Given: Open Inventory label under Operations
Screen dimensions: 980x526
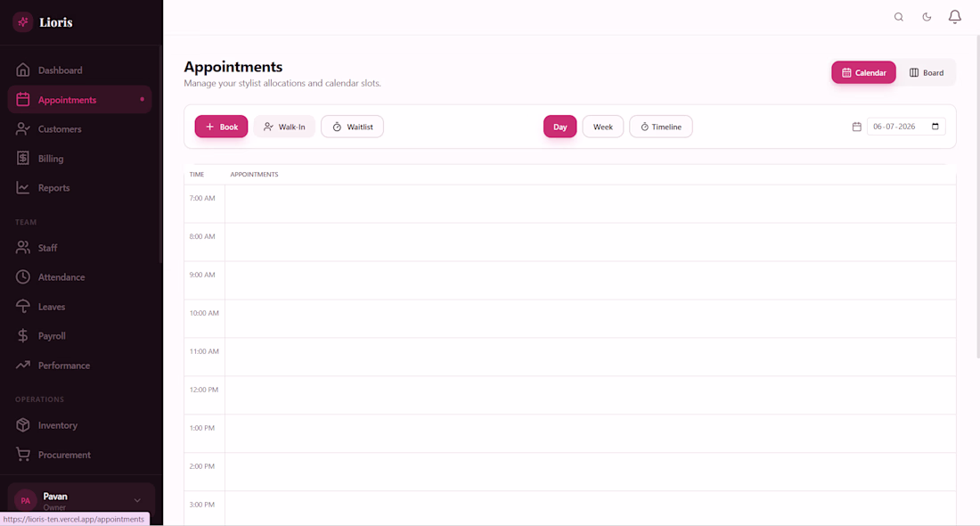Looking at the screenshot, I should (58, 425).
